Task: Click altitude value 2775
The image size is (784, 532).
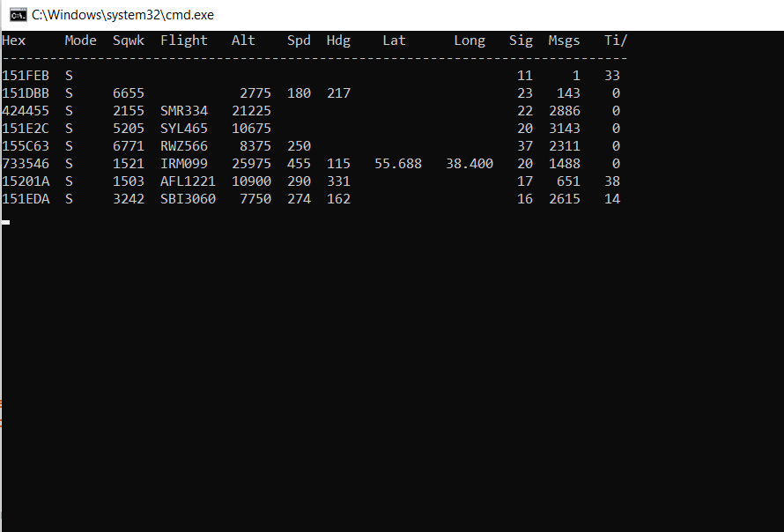Action: coord(255,93)
